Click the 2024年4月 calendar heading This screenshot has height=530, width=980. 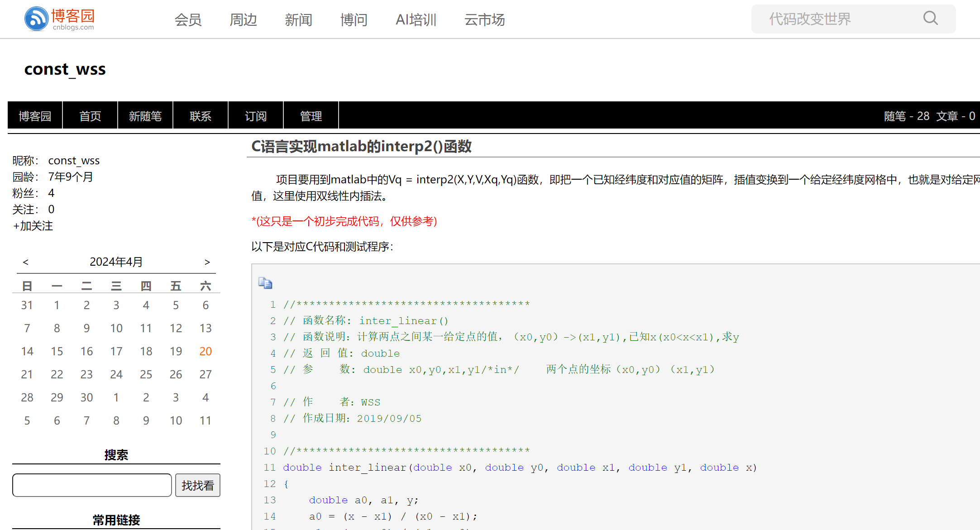116,262
